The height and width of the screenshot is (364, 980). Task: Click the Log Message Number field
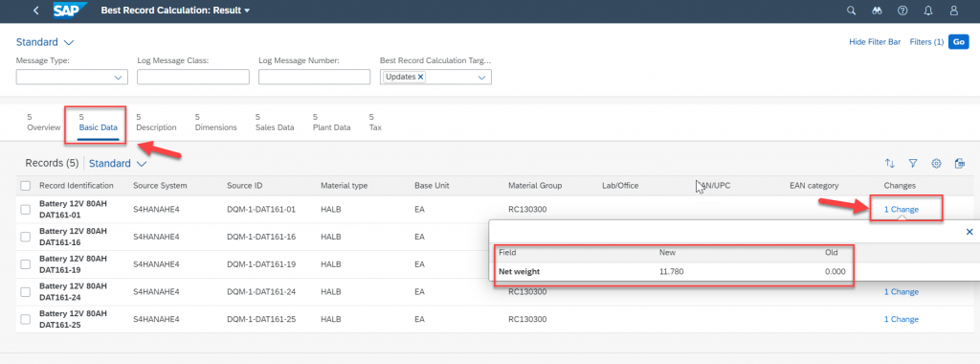pos(314,77)
